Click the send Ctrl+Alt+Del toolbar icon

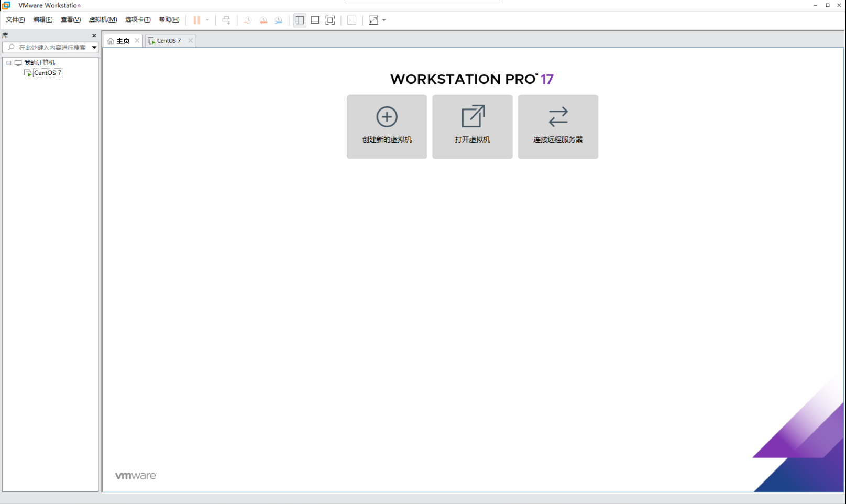pos(226,20)
